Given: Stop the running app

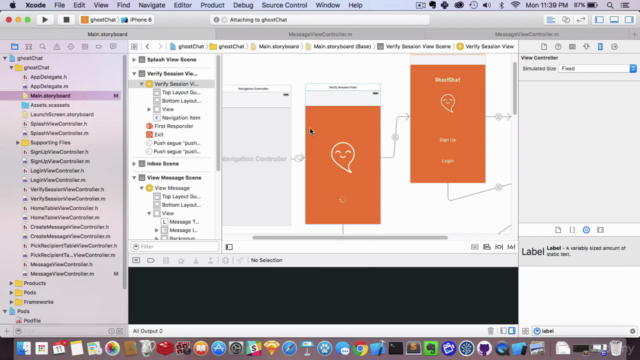Looking at the screenshot, I should [66, 20].
